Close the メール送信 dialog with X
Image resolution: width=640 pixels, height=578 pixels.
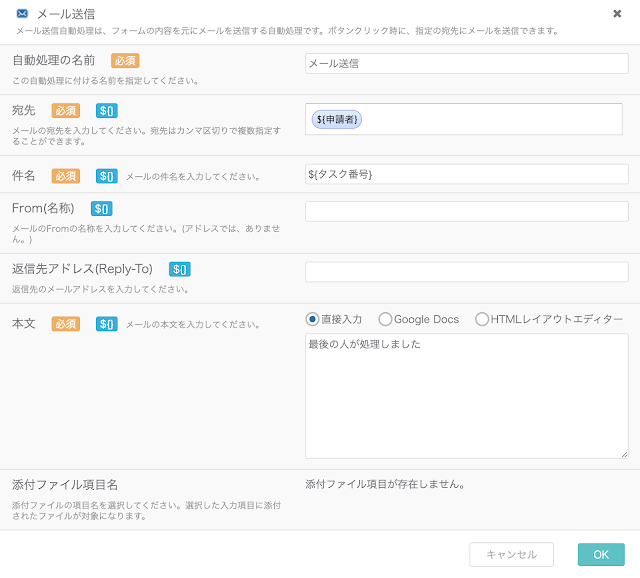(617, 14)
